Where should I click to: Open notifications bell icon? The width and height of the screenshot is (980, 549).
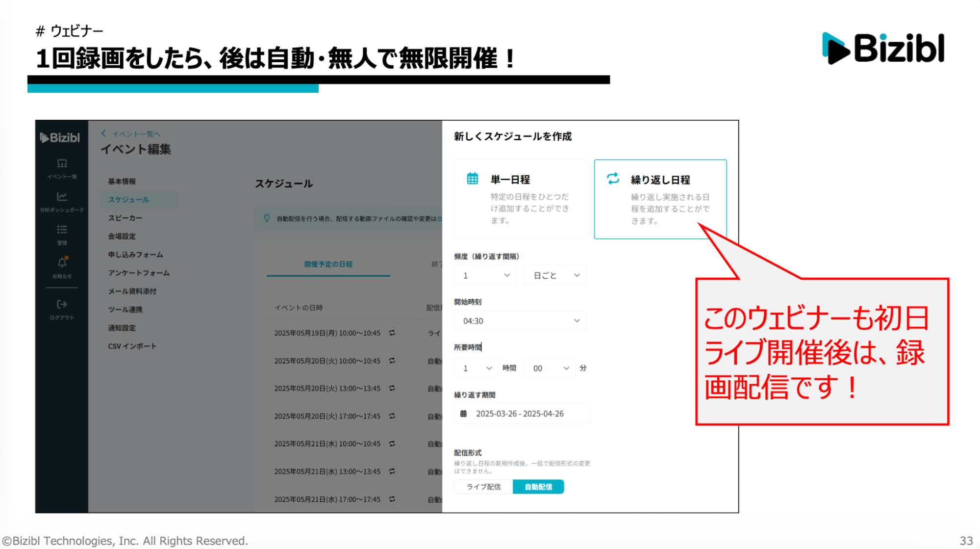[x=62, y=262]
